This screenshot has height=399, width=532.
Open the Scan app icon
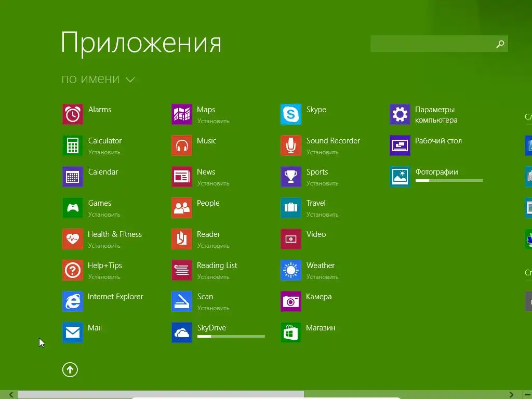click(182, 301)
